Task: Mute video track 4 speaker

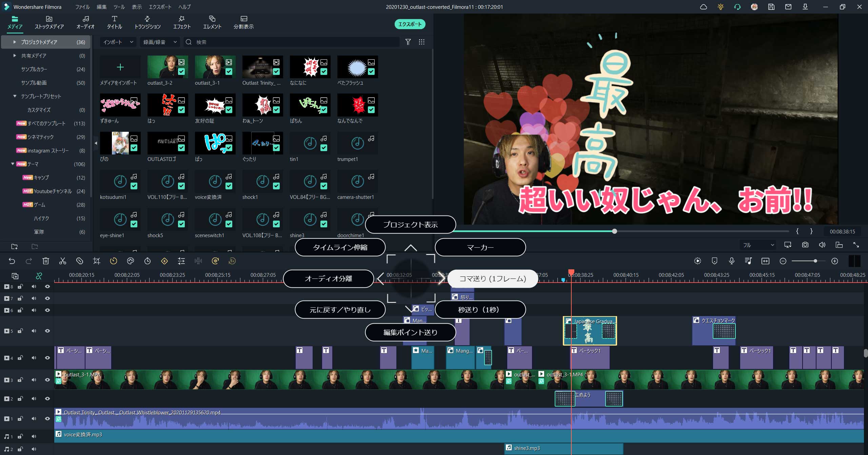Action: click(34, 358)
